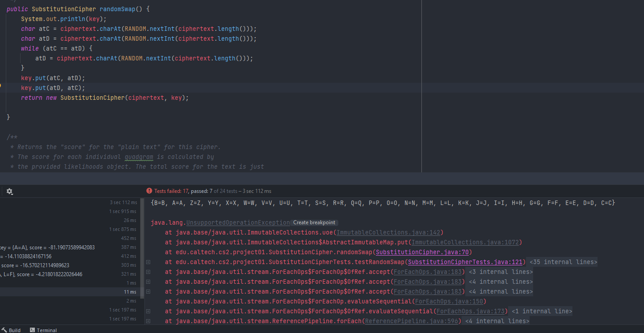Select the test result taking 1 sec 915 ms
This screenshot has height=333, width=644.
(x=72, y=211)
